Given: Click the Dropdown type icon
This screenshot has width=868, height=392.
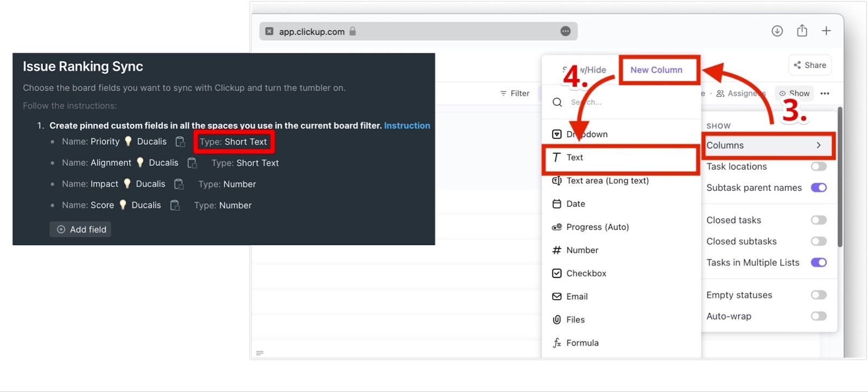Looking at the screenshot, I should [x=557, y=134].
